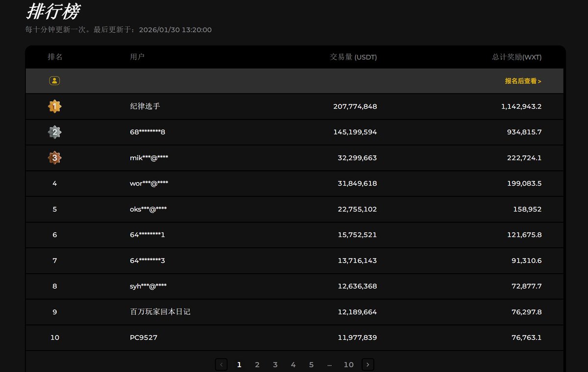Click the 总计奖励(WXT) column header
This screenshot has width=588, height=372.
coord(517,57)
